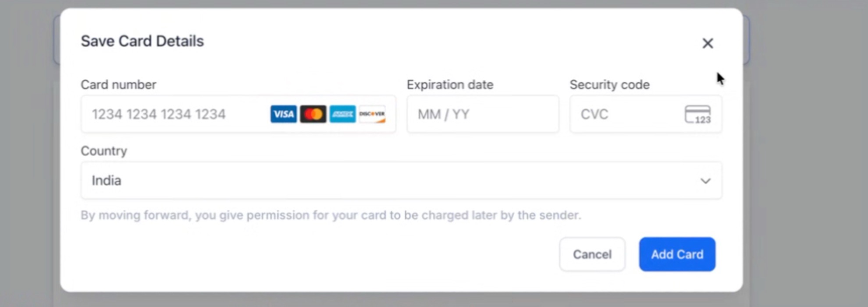Click the Card number label

tap(118, 85)
